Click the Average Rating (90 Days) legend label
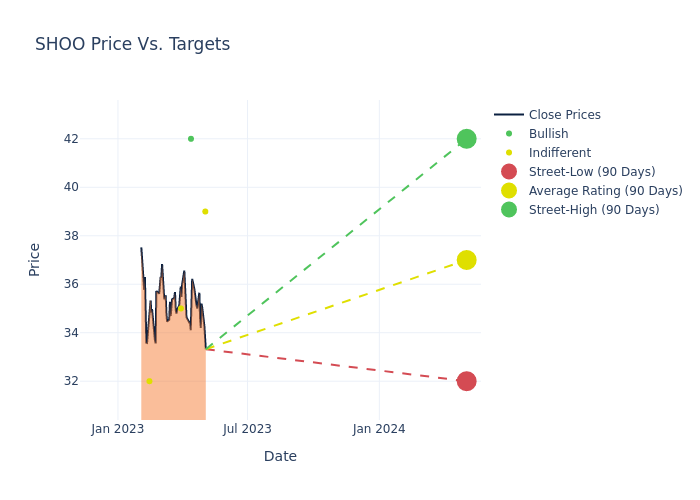The height and width of the screenshot is (500, 700). click(605, 191)
